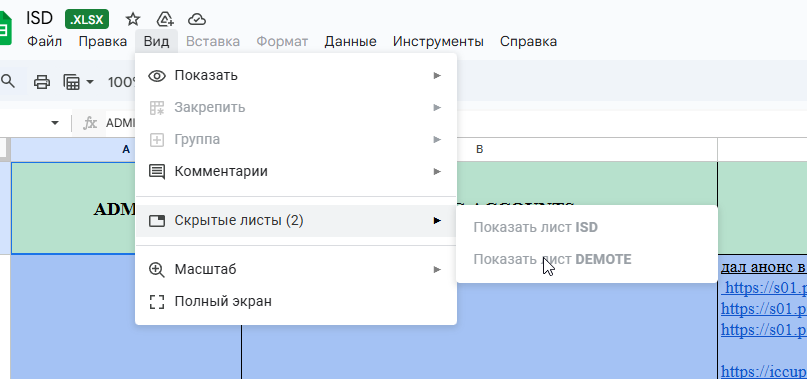The height and width of the screenshot is (379, 807).
Task: Click the .XLSX format badge
Action: pos(87,20)
